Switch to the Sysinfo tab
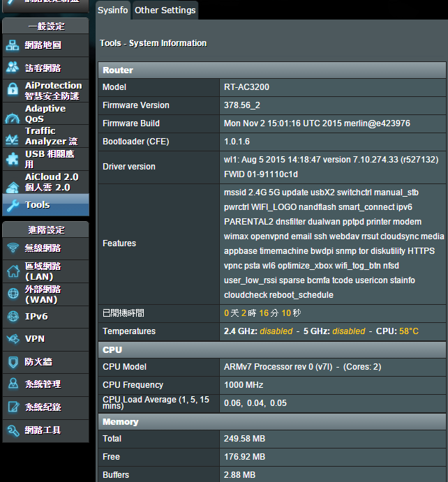Image resolution: width=448 pixels, height=482 pixels. (113, 10)
